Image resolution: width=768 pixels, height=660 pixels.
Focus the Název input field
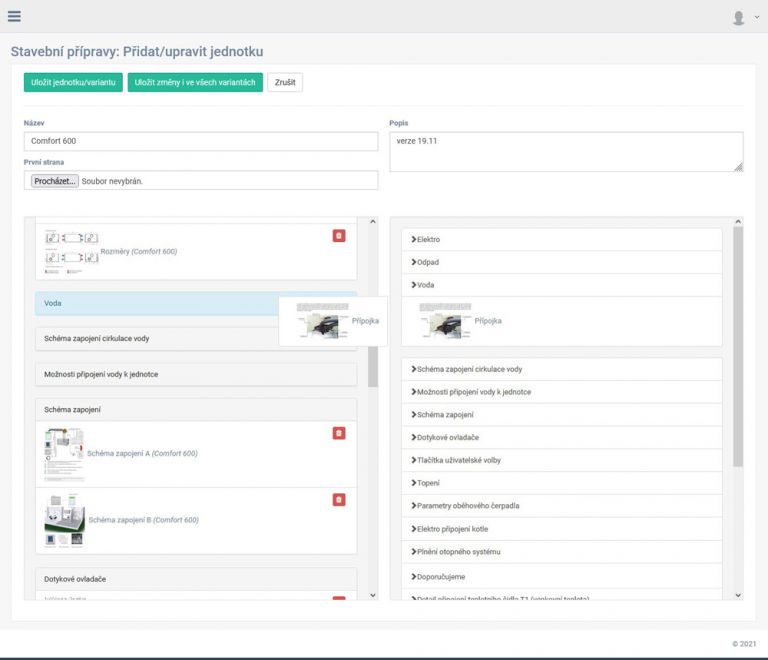pos(200,141)
